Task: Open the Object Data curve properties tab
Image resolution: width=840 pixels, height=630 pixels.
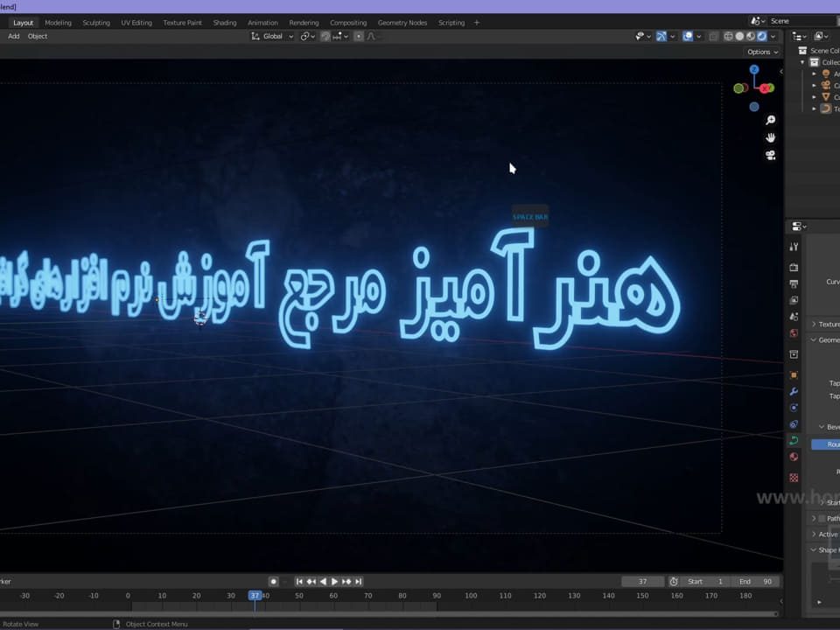Action: [x=794, y=440]
